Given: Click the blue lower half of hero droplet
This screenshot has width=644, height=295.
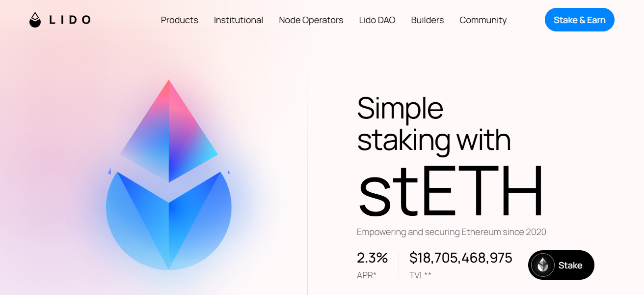Looking at the screenshot, I should pyautogui.click(x=169, y=226).
